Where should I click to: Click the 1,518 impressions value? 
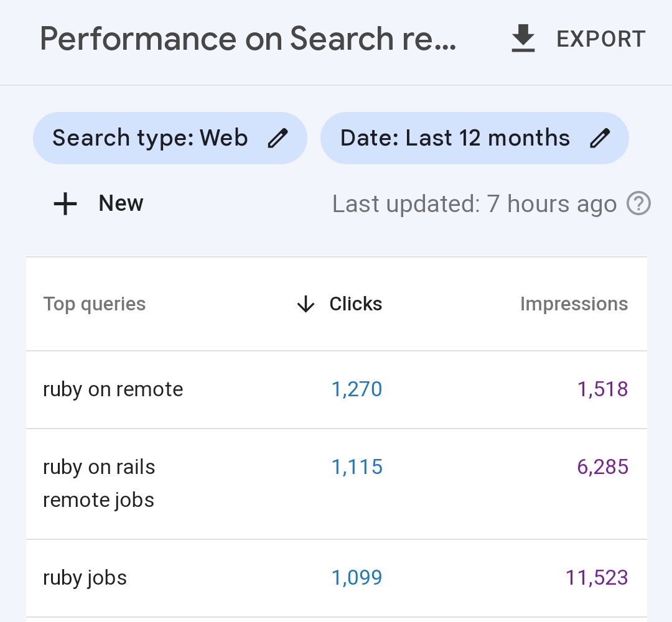(x=602, y=389)
